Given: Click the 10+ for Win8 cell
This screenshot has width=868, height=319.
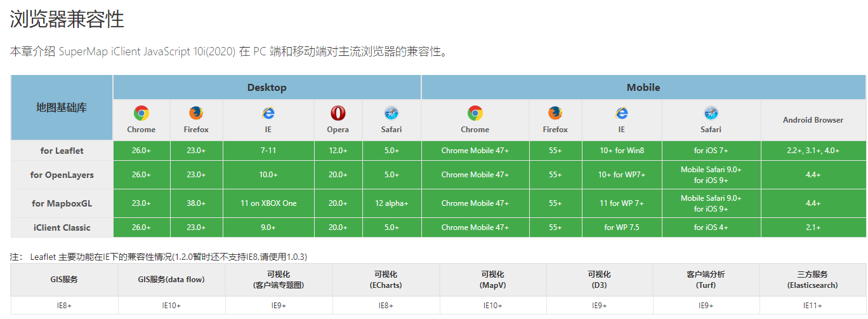Looking at the screenshot, I should click(x=621, y=151).
